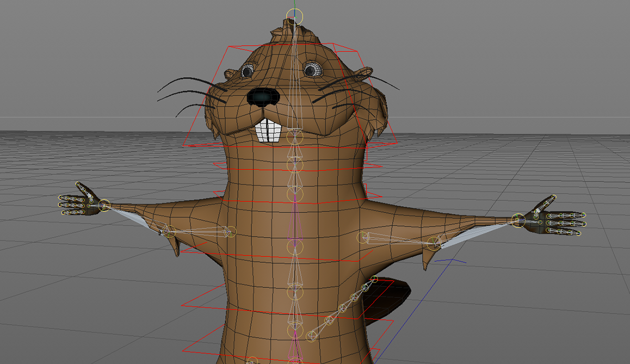
Task: Select the elbow joint on the left-side arm
Action: point(169,231)
